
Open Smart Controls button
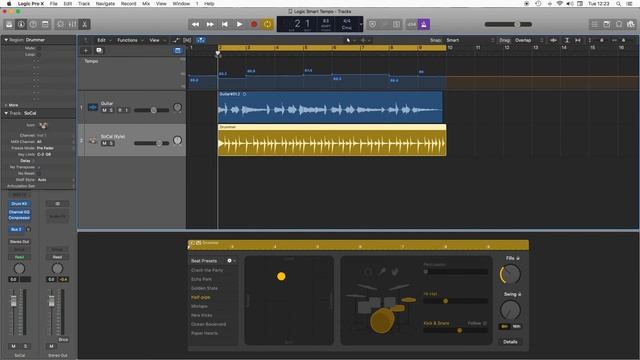click(x=60, y=24)
